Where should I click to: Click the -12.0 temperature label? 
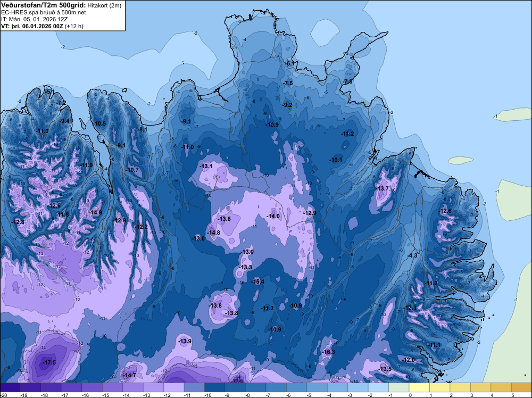(408, 360)
